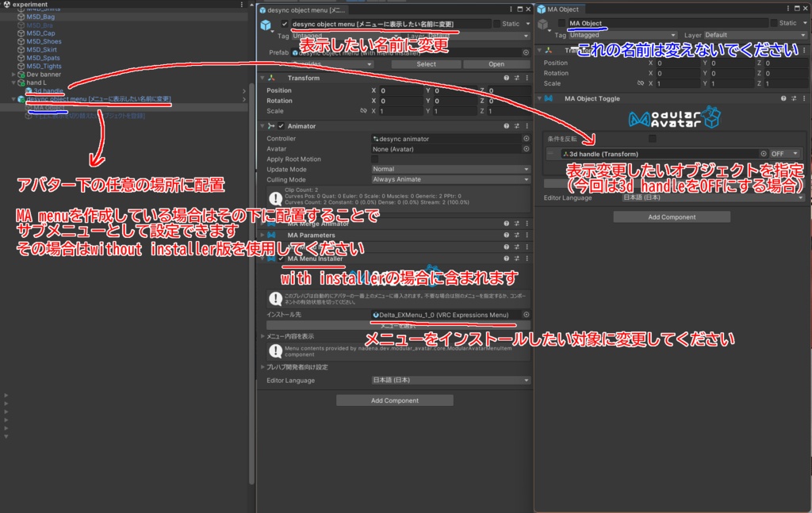Open Animator component help icon
This screenshot has width=812, height=513.
pyautogui.click(x=506, y=126)
